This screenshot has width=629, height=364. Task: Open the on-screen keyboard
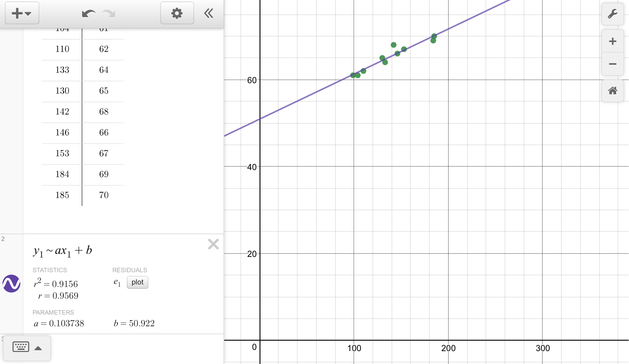21,347
